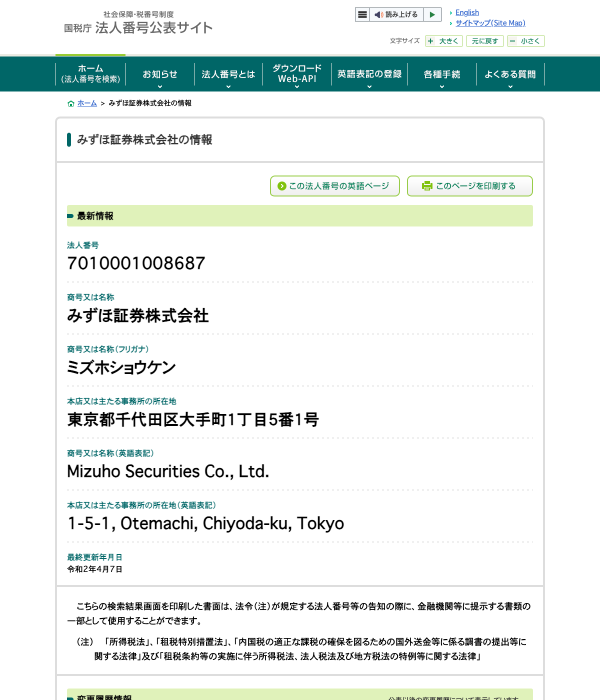Go to ホーム breadcrumb link

click(87, 103)
